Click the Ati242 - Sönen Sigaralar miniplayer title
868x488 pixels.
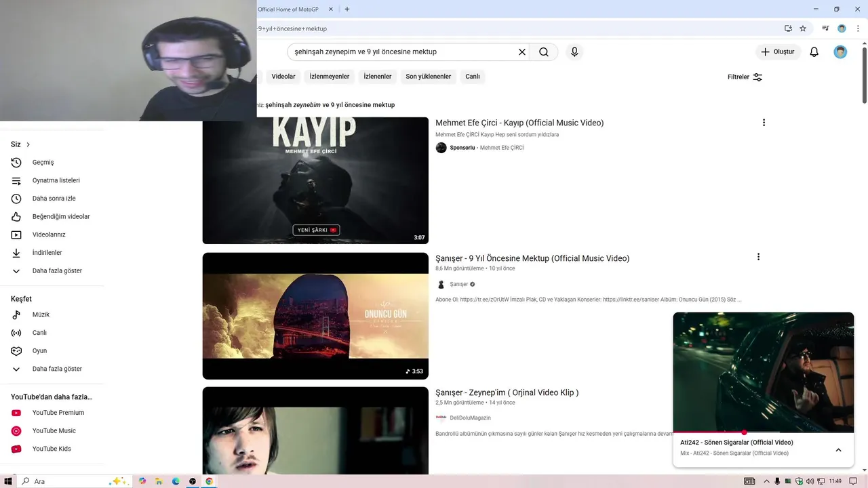pyautogui.click(x=736, y=443)
